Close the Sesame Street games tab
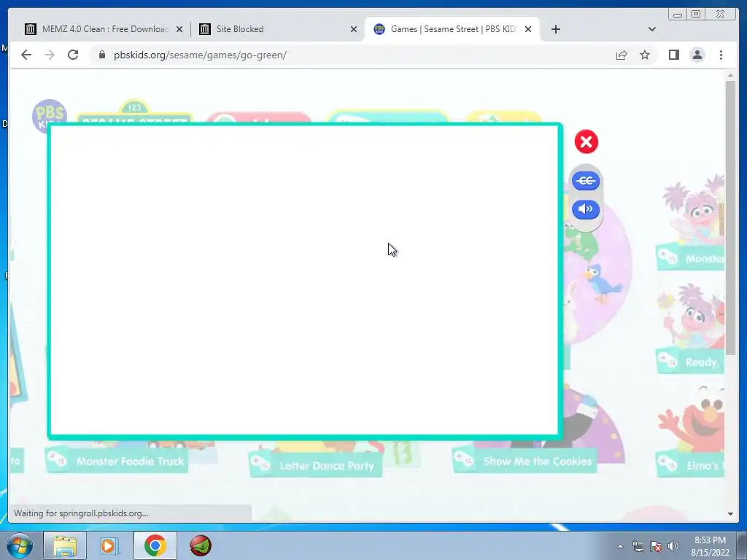 coord(528,29)
